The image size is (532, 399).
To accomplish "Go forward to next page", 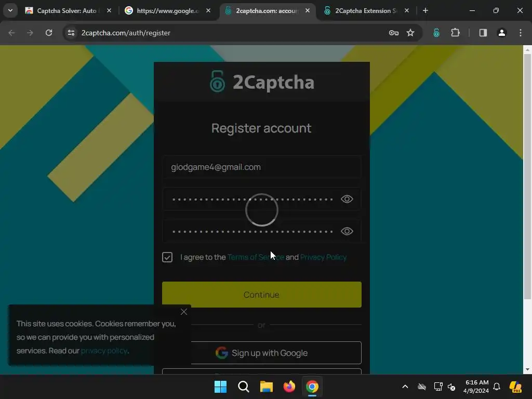I will click(30, 33).
